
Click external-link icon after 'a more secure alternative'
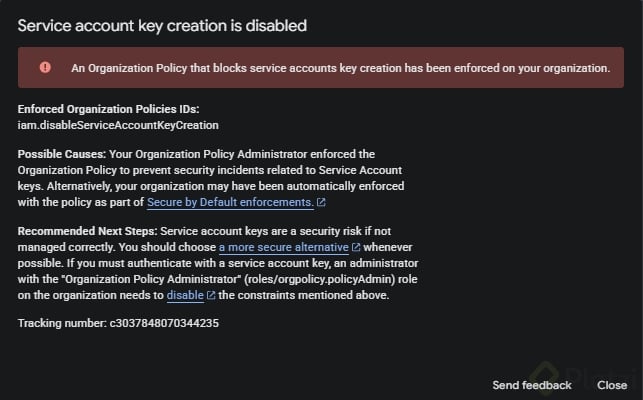click(356, 246)
